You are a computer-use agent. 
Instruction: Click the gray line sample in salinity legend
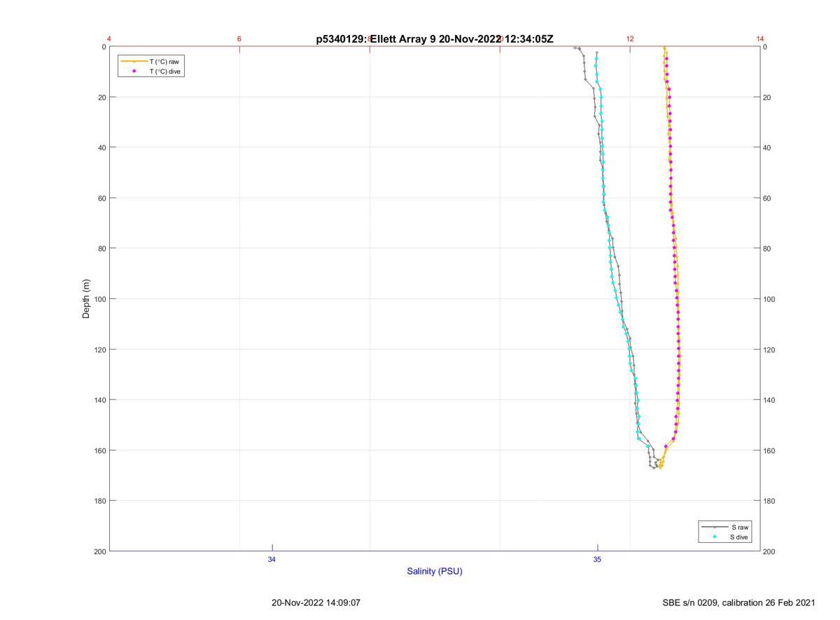pos(715,527)
